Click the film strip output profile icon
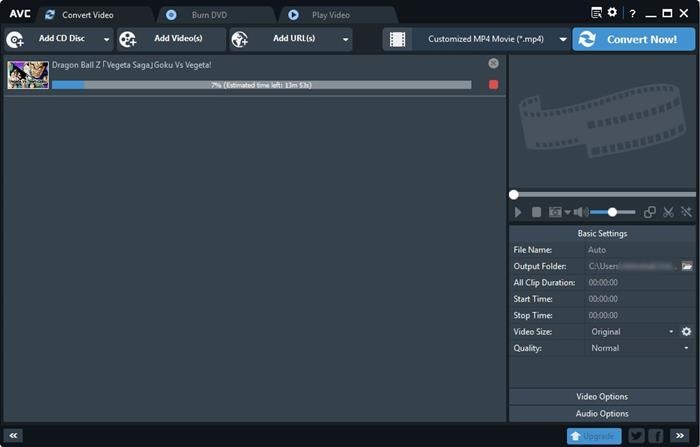 (397, 39)
